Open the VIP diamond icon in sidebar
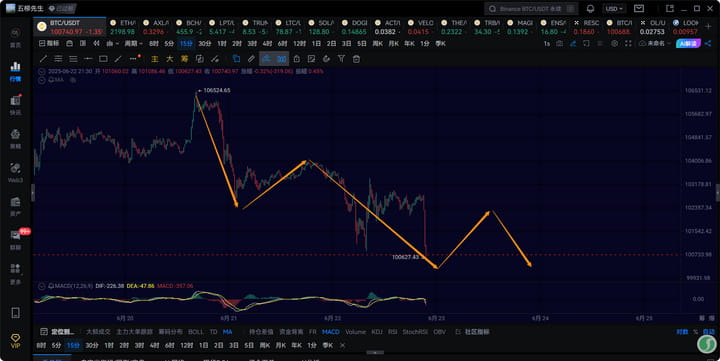This screenshot has height=361, width=720. (x=15, y=340)
